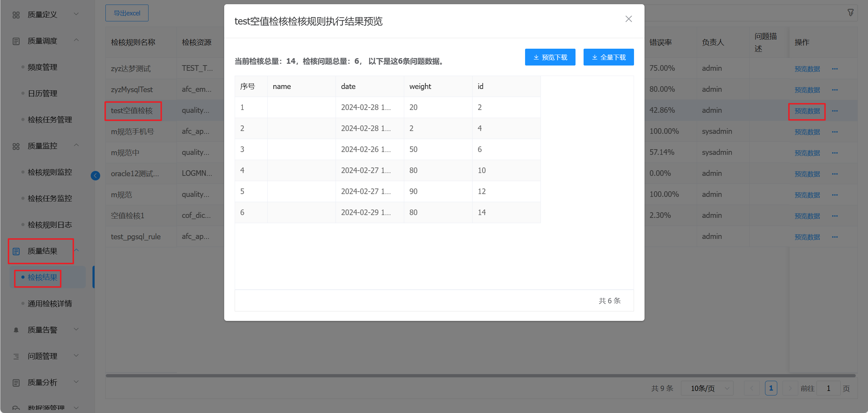Collapse the 质量监控 menu section
The image size is (868, 413).
[x=76, y=145]
